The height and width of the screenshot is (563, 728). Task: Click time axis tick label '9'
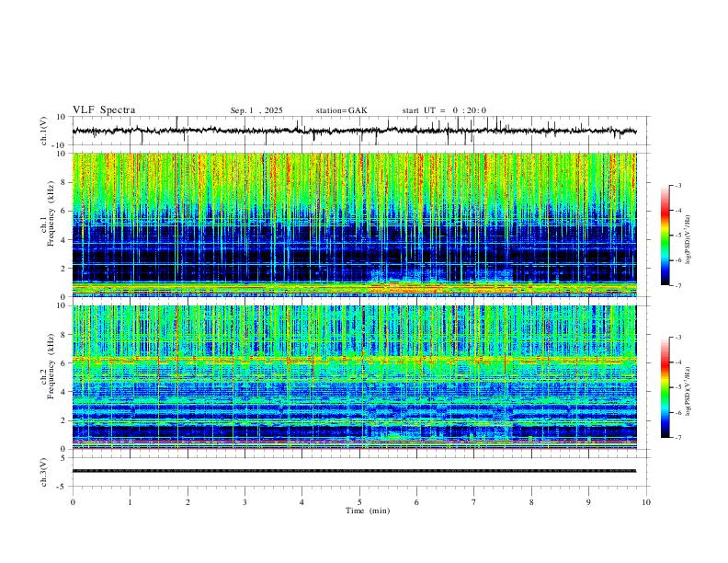point(588,502)
